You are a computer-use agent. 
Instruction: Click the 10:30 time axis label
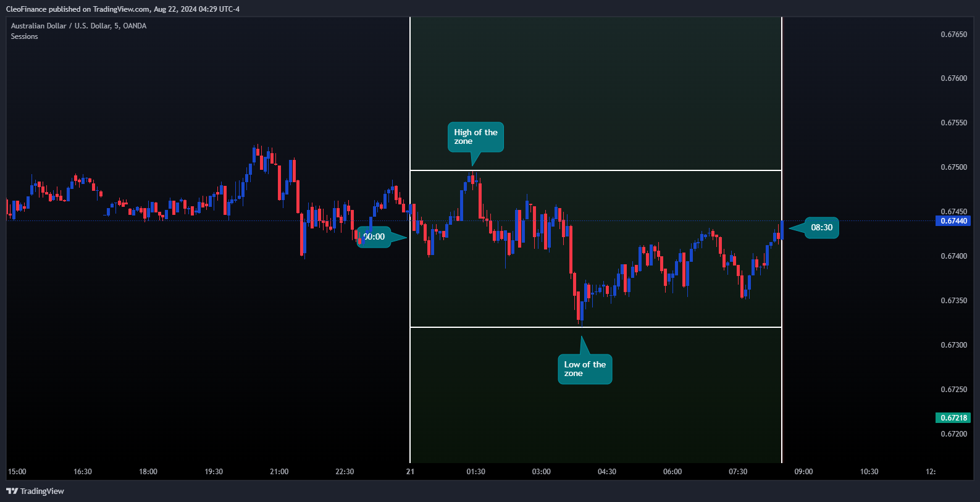coord(869,472)
